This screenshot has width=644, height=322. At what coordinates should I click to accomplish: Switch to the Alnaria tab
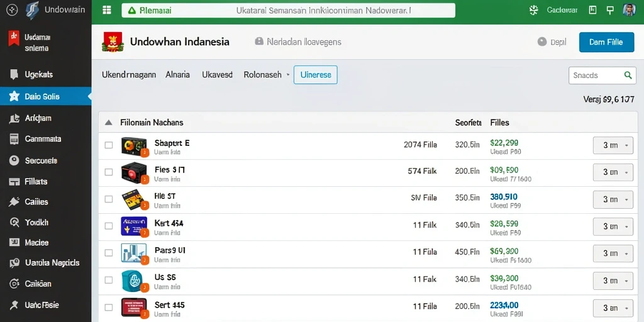coord(177,75)
